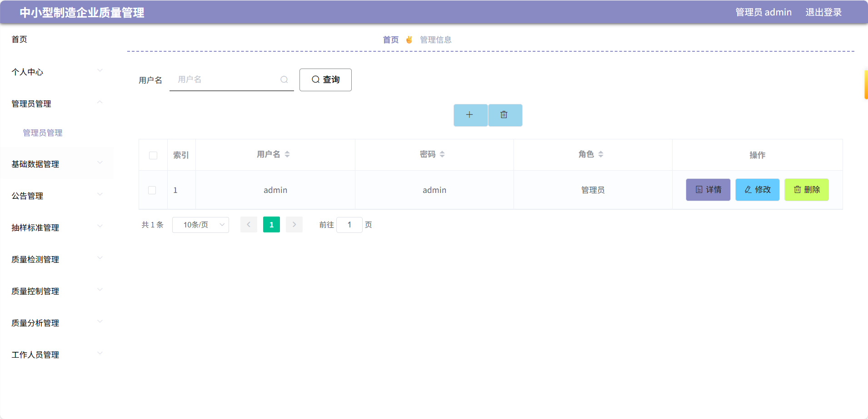Click the 管理员 role cell
The image size is (868, 419).
coord(593,190)
